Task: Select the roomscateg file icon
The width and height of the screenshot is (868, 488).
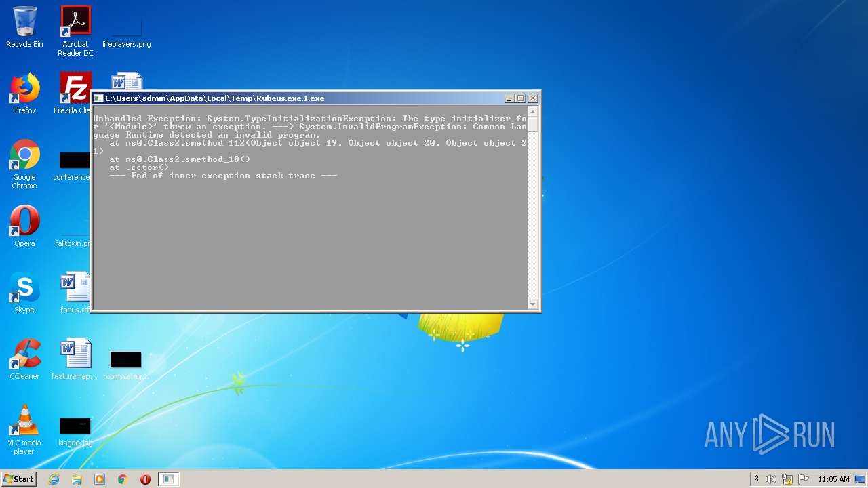Action: pyautogui.click(x=126, y=365)
